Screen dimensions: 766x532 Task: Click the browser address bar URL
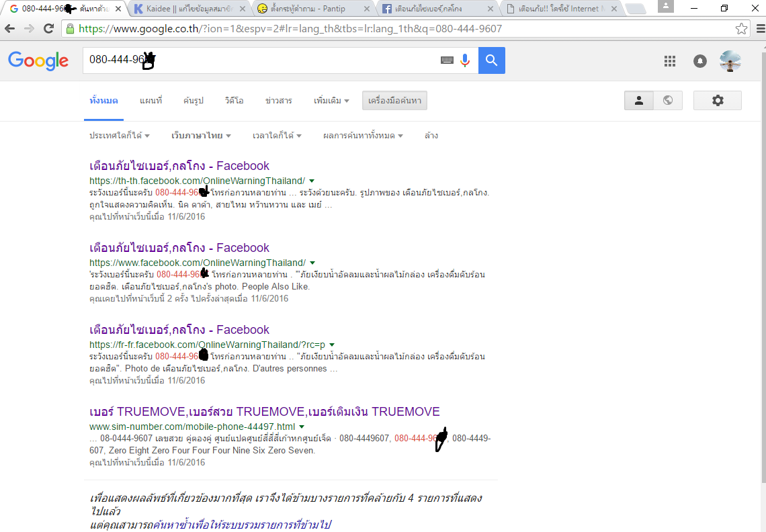[x=290, y=29]
